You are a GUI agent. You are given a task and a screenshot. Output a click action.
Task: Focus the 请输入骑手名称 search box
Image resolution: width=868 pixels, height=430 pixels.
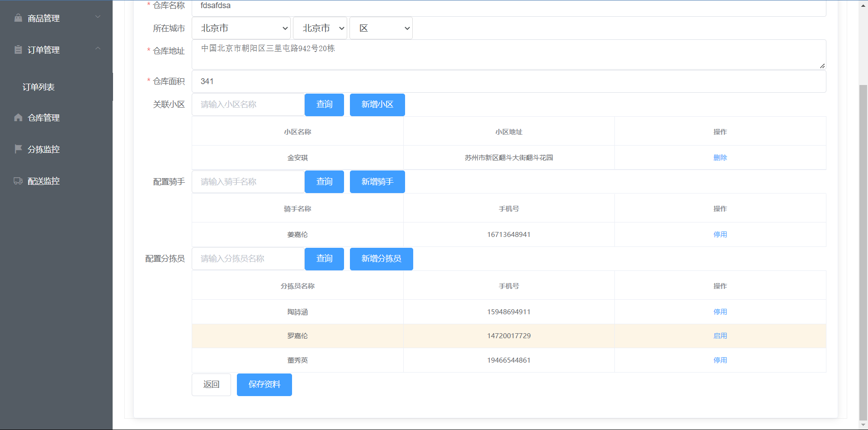pos(248,182)
